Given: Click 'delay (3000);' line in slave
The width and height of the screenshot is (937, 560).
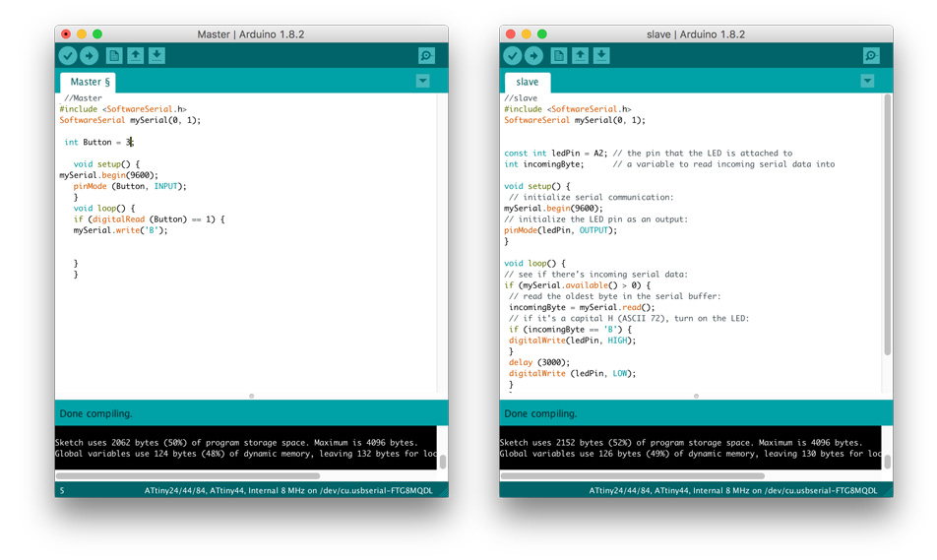Looking at the screenshot, I should coord(539,362).
